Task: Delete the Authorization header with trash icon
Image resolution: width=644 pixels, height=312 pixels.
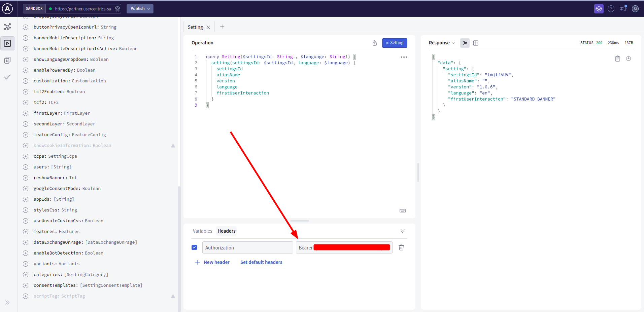Action: point(401,247)
